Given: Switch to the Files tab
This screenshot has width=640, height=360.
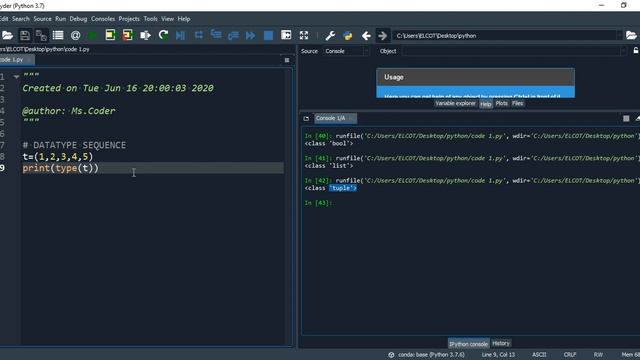Looking at the screenshot, I should [x=517, y=104].
